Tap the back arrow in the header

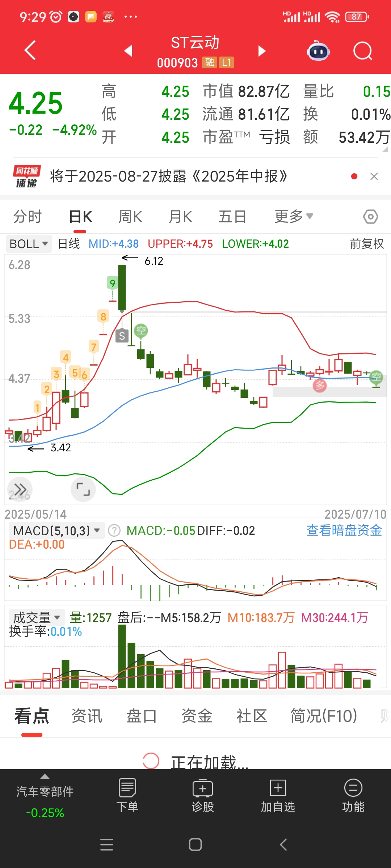(x=30, y=50)
